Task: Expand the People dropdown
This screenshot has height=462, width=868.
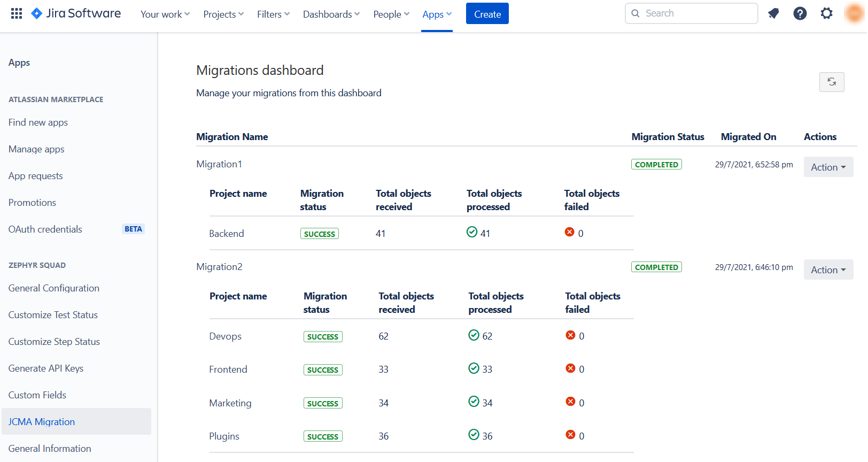Action: coord(391,14)
